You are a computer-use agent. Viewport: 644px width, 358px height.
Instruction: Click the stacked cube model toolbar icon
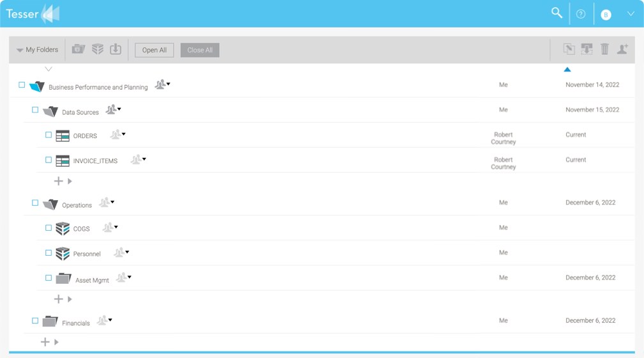coord(97,49)
